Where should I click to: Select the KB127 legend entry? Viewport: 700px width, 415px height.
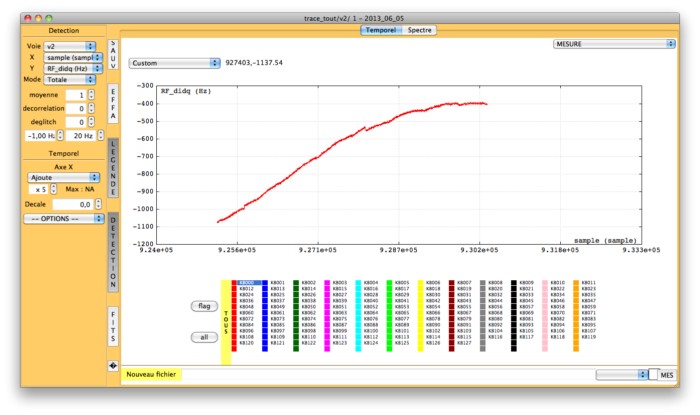point(464,343)
